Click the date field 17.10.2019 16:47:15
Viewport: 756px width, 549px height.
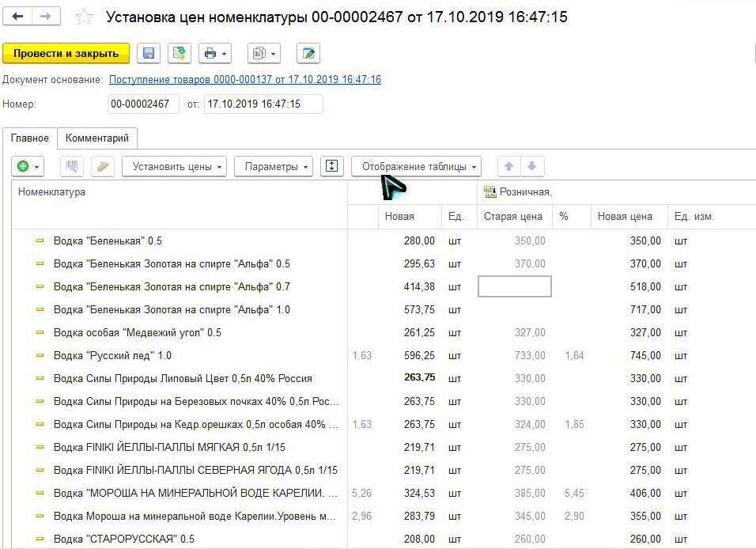263,104
